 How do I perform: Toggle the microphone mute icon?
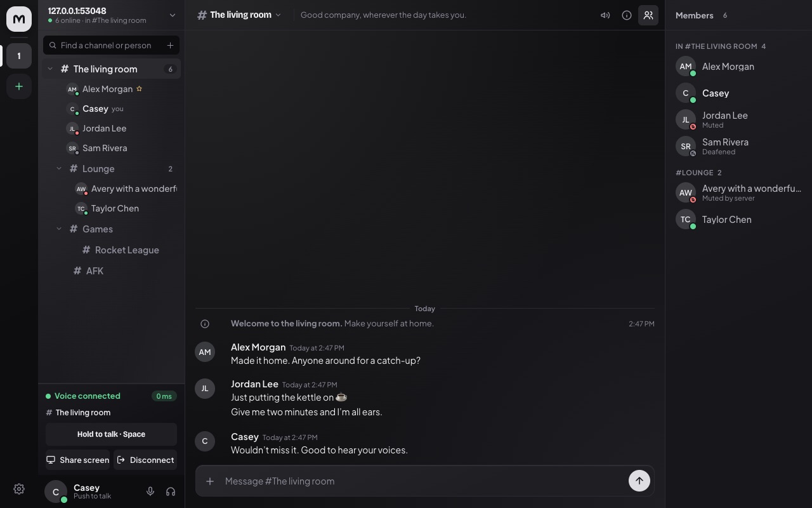pyautogui.click(x=150, y=491)
